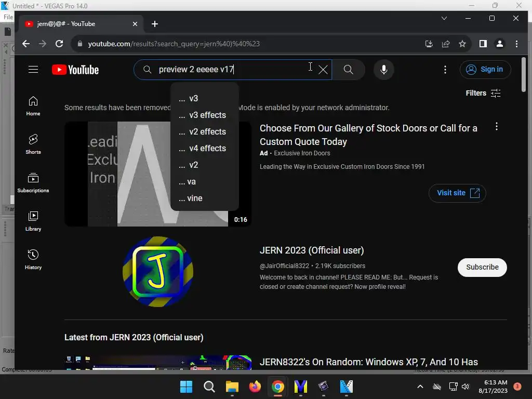
Task: Open the search Filters
Action: click(x=483, y=93)
